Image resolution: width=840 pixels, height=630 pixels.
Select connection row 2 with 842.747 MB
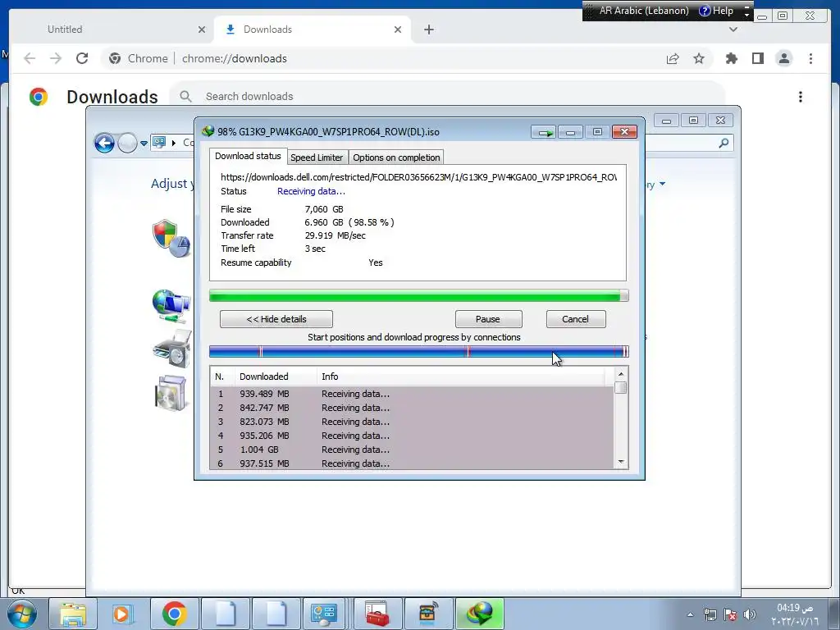(412, 408)
